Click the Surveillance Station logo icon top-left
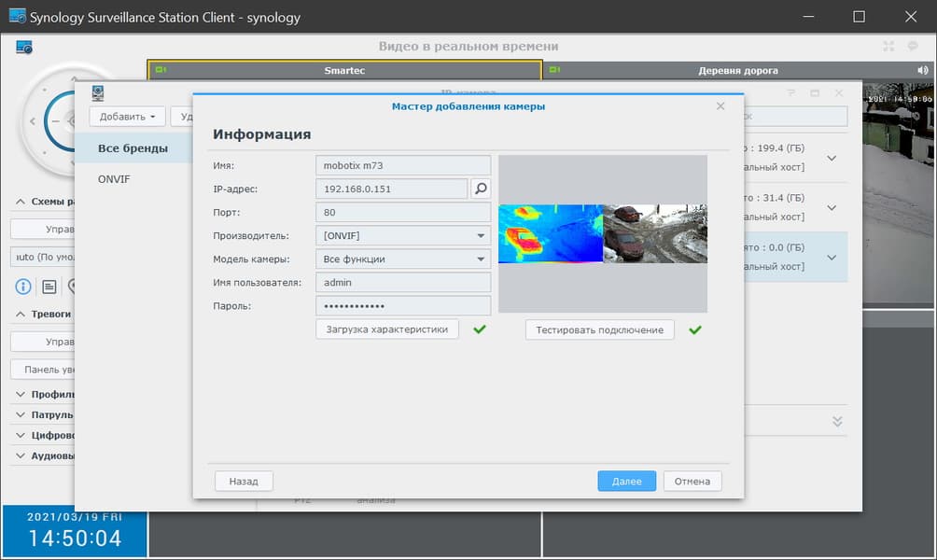The width and height of the screenshot is (937, 560). (24, 47)
